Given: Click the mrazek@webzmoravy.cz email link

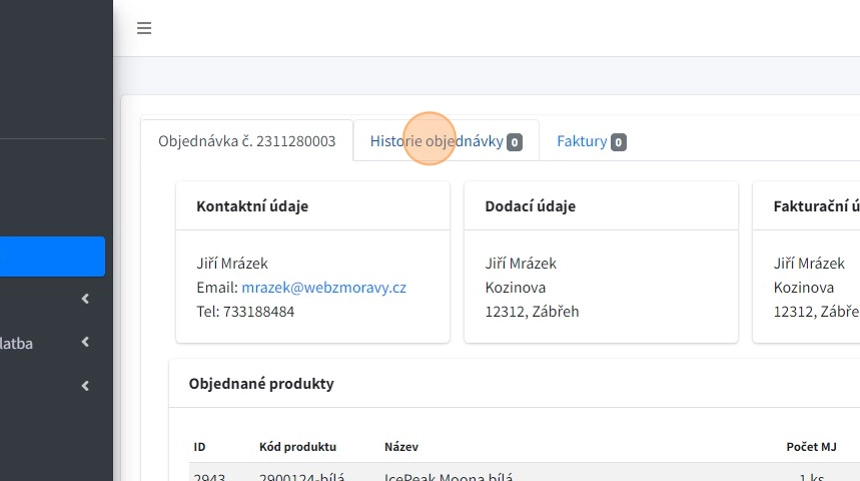Looking at the screenshot, I should [x=323, y=287].
